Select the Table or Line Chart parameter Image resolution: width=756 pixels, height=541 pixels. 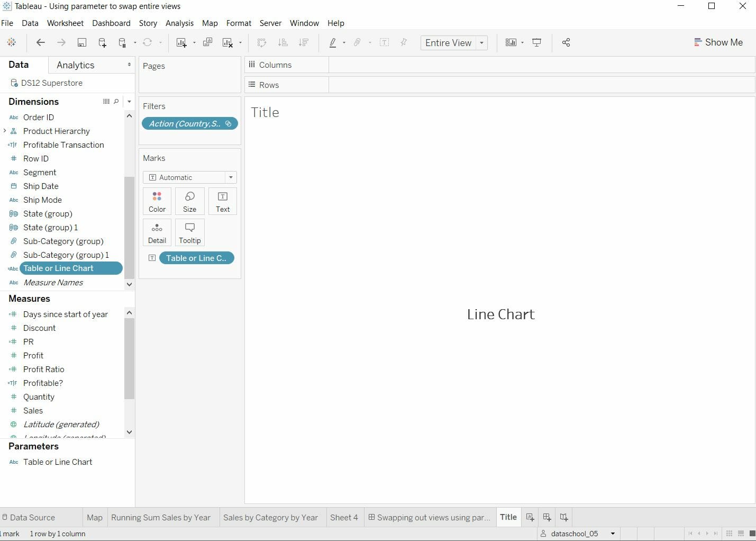[58, 462]
